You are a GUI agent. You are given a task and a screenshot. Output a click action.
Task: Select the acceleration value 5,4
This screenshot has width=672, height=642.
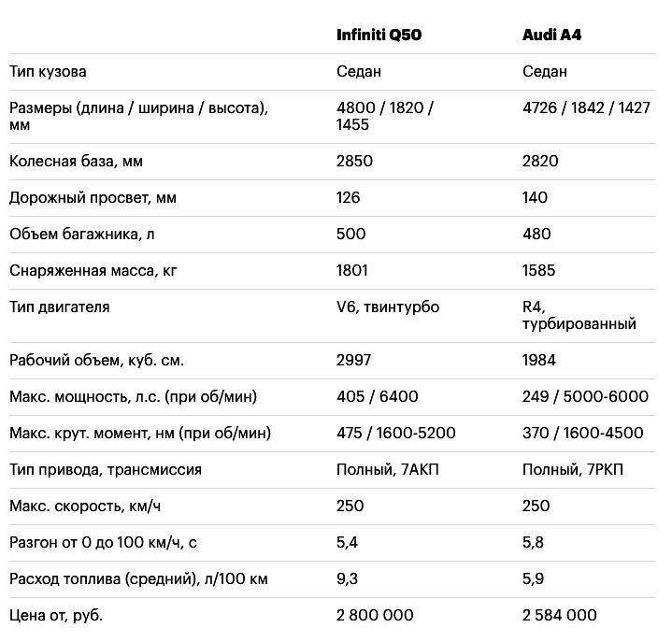pyautogui.click(x=347, y=543)
